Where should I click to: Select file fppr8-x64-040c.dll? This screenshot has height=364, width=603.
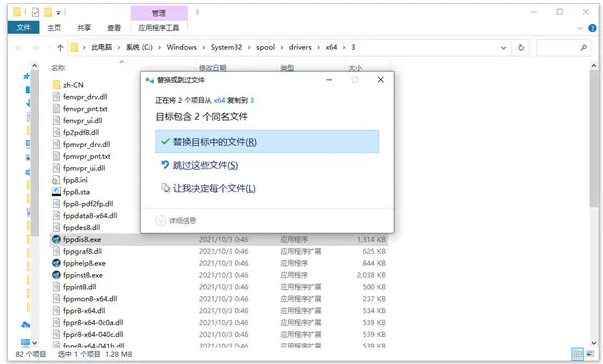[93, 335]
